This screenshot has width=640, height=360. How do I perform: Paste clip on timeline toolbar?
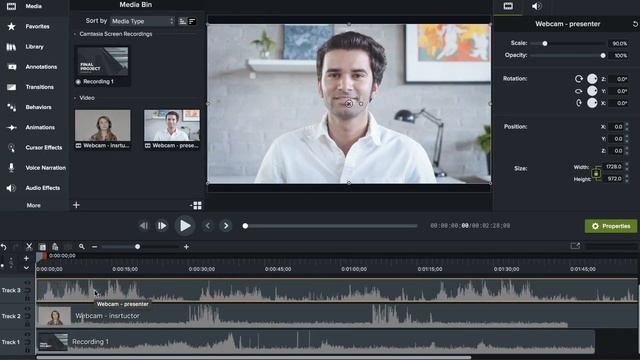[55, 247]
